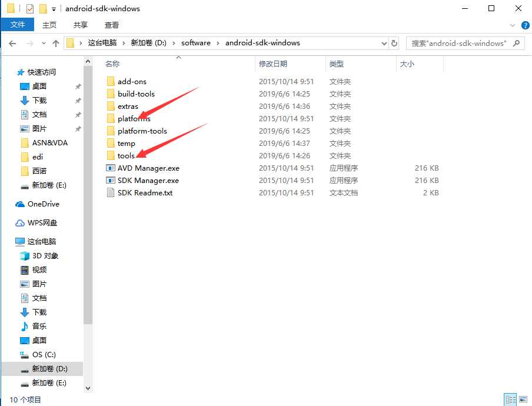Image resolution: width=532 pixels, height=406 pixels.
Task: Open pinned 下载 under quick access
Action: click(x=39, y=101)
